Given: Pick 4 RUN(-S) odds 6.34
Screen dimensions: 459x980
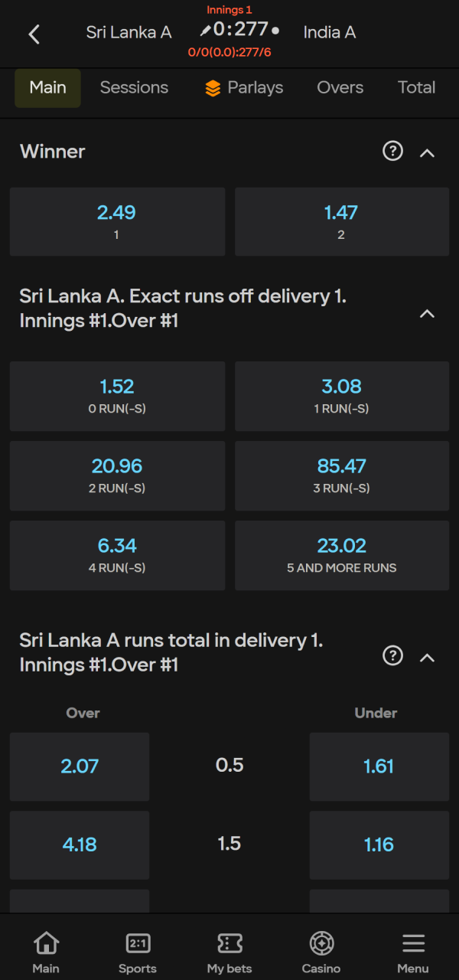Looking at the screenshot, I should [x=117, y=555].
